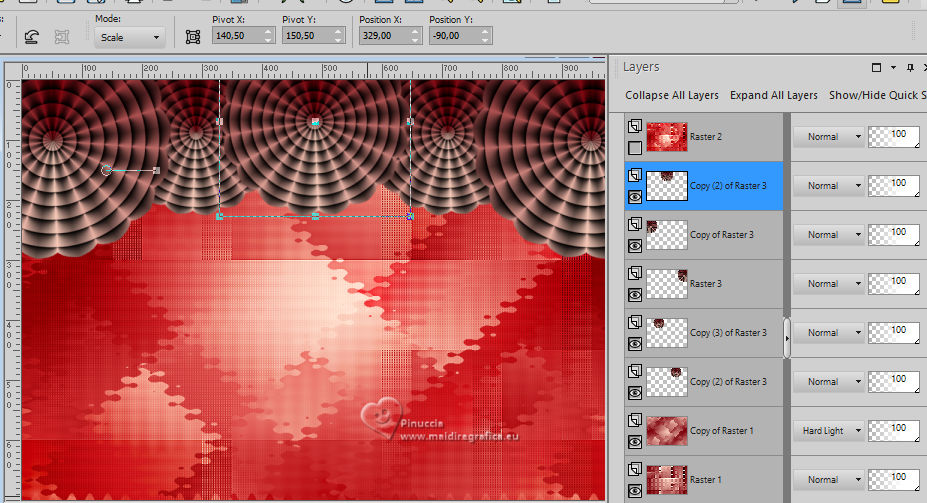Open the blend mode dropdown for Raster 1
This screenshot has height=503, width=927.
(x=827, y=480)
